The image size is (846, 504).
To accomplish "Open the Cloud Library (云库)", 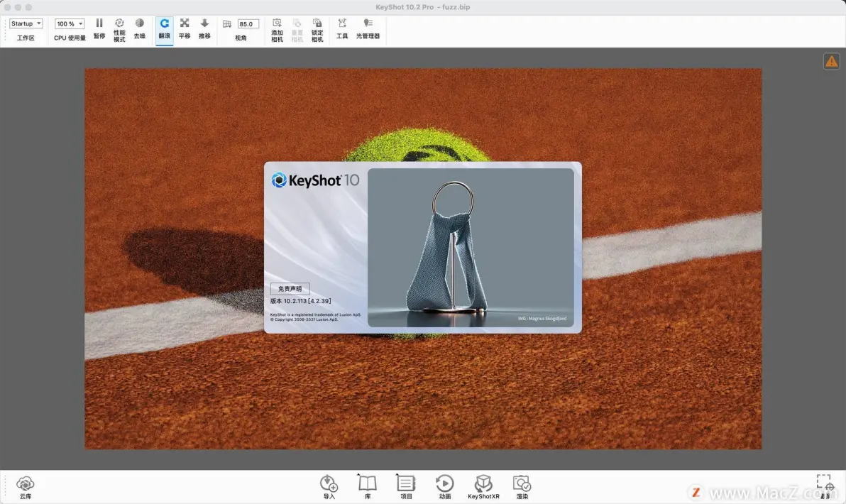I will (x=26, y=487).
